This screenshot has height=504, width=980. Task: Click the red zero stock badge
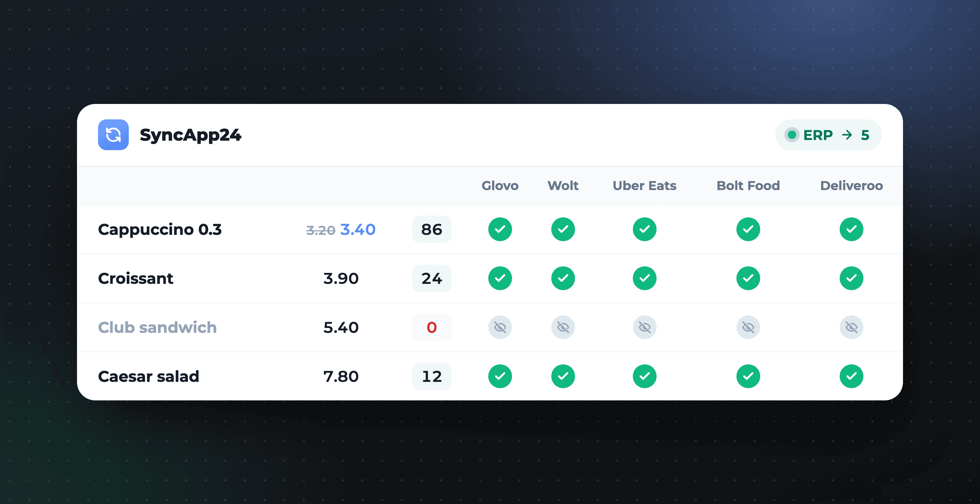coord(432,327)
